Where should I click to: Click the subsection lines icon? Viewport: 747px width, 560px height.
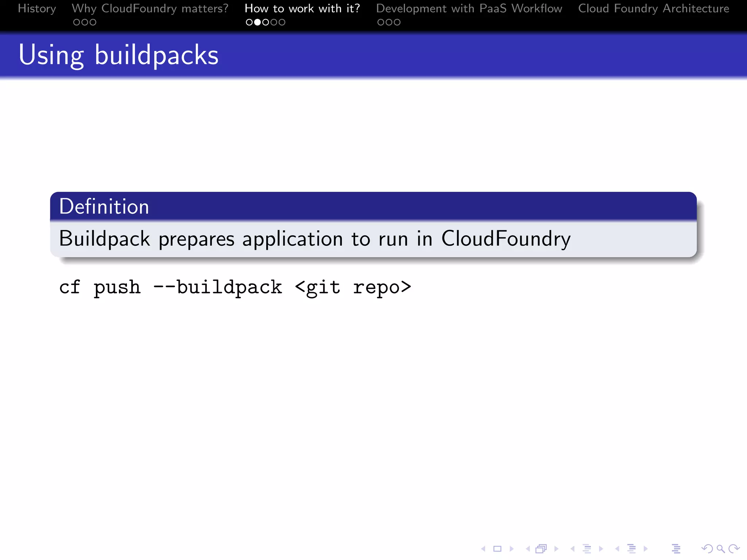(587, 549)
